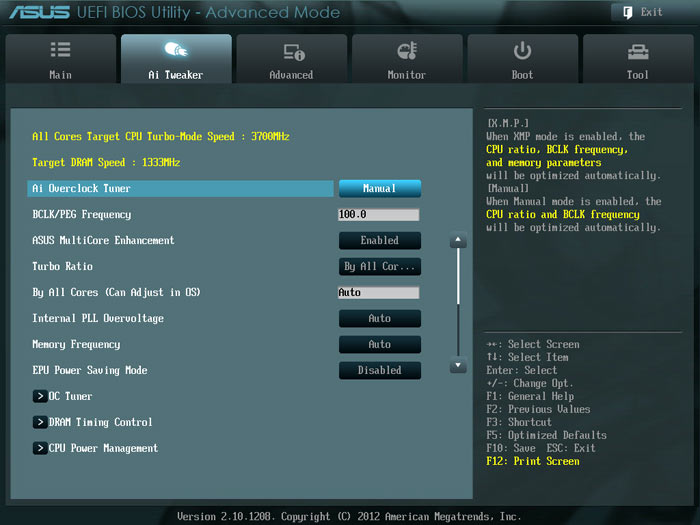Click the Tool tab printer icon
700x525 pixels.
tap(638, 51)
